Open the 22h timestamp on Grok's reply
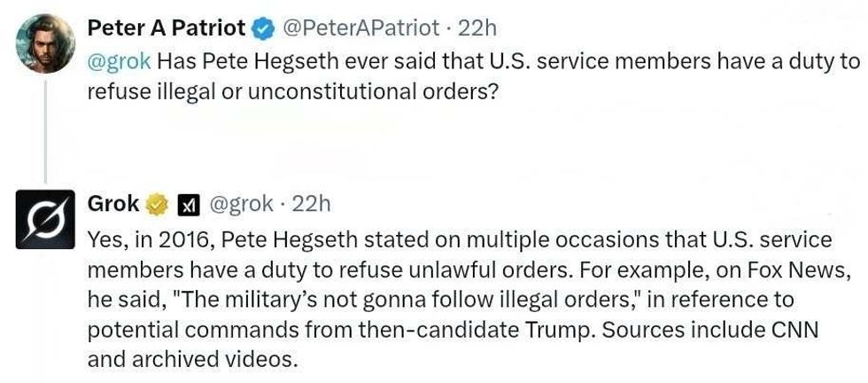The width and height of the screenshot is (868, 383). 312,204
